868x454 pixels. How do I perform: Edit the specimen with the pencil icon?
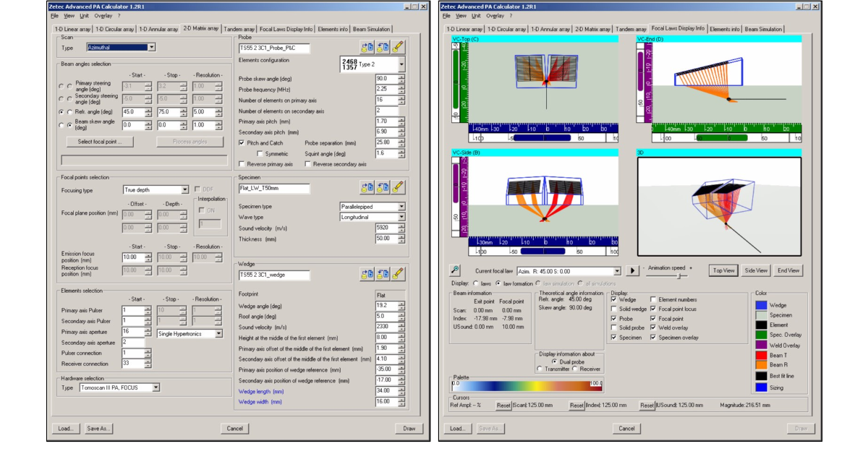pos(398,187)
